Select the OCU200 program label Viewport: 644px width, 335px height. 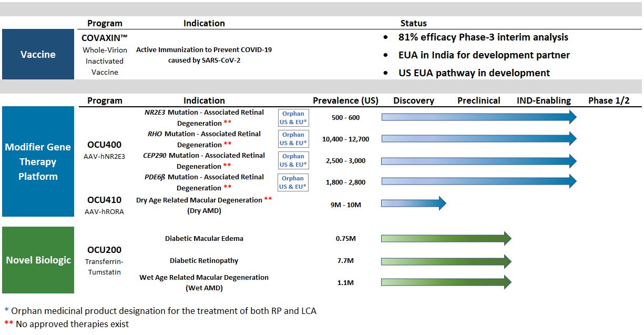click(x=105, y=250)
